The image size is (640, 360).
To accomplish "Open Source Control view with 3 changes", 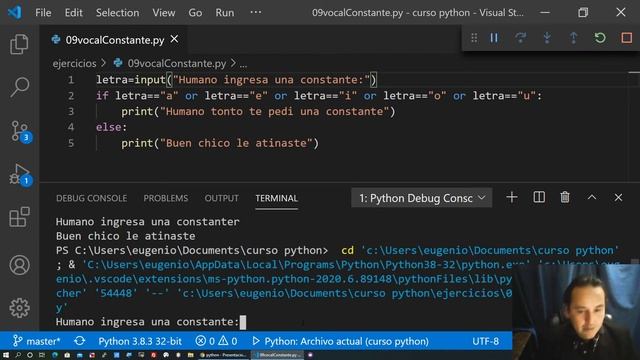I will click(20, 131).
